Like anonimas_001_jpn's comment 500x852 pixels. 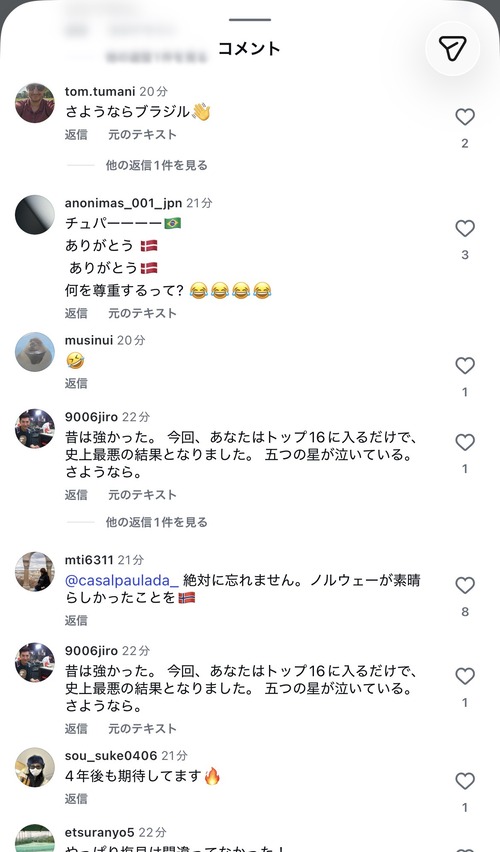click(465, 228)
